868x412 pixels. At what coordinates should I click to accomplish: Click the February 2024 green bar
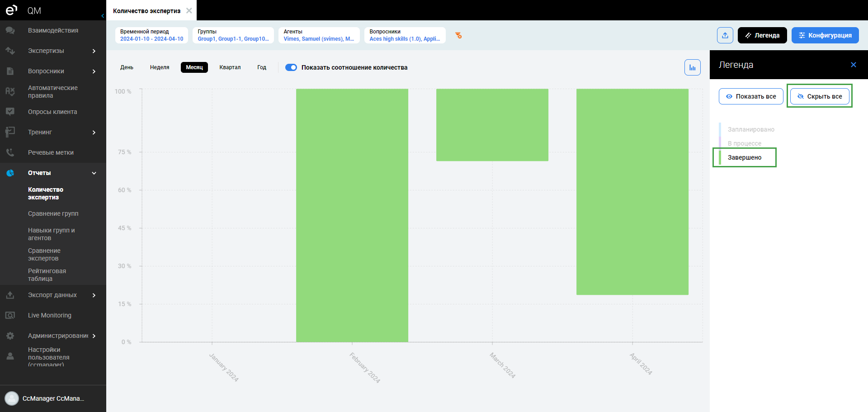click(352, 215)
